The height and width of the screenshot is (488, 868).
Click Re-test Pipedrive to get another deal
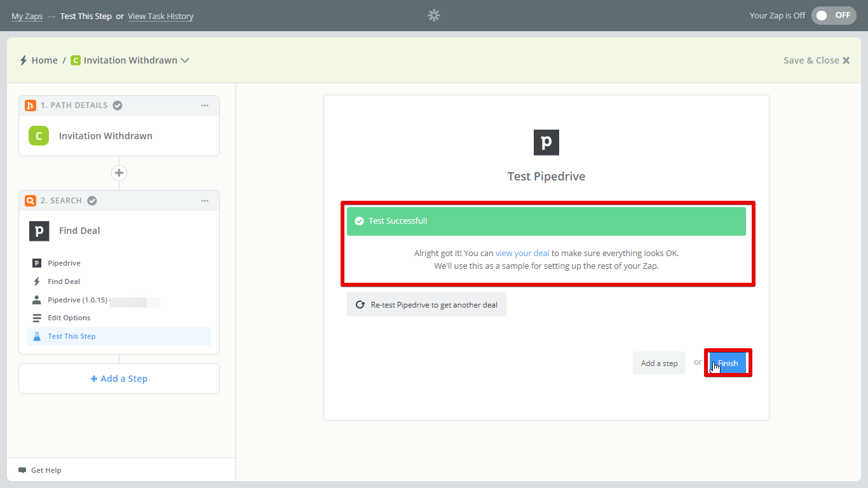(426, 304)
